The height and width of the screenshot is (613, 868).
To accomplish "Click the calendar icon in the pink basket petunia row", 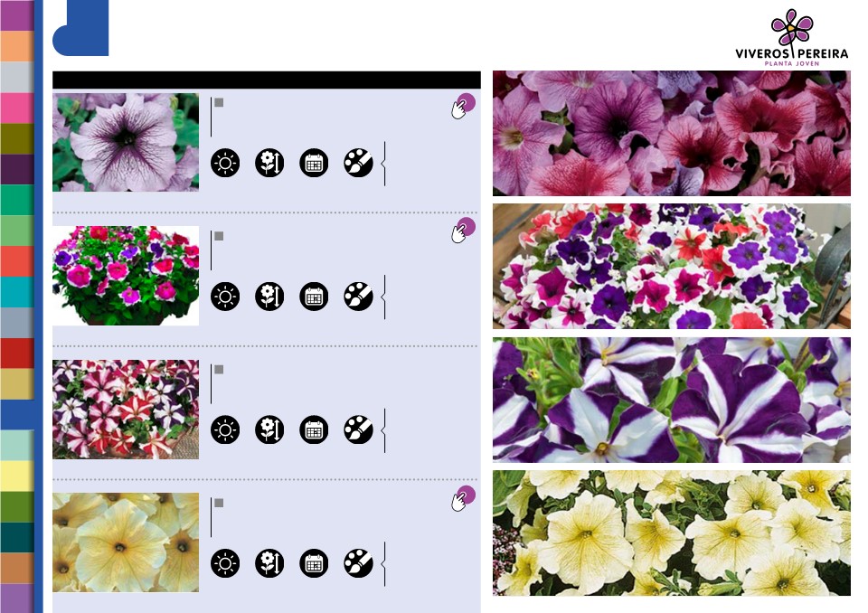I will 314,297.
